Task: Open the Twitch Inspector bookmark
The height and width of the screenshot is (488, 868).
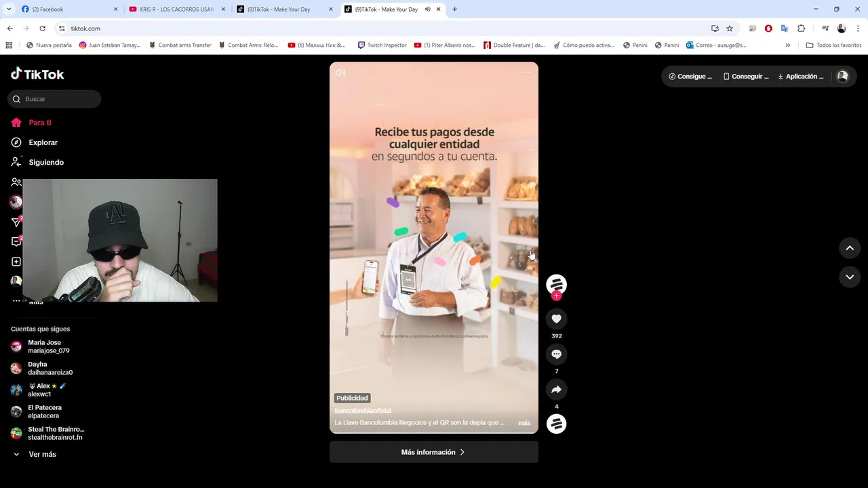Action: coord(382,45)
